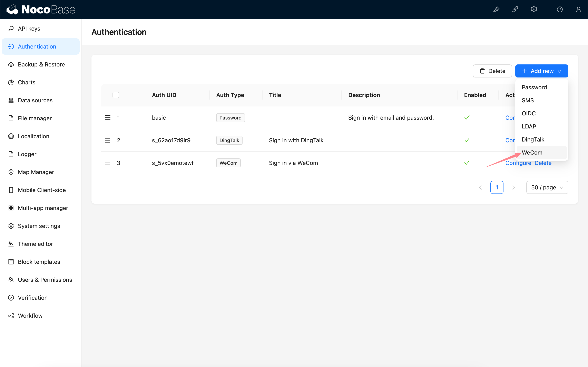Open Users & Permissions in sidebar
The height and width of the screenshot is (367, 588).
(x=45, y=280)
